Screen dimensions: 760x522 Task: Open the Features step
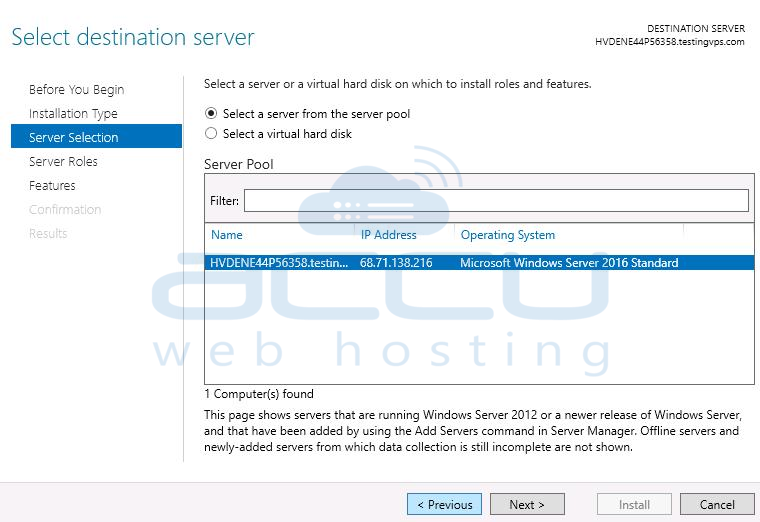click(x=52, y=186)
